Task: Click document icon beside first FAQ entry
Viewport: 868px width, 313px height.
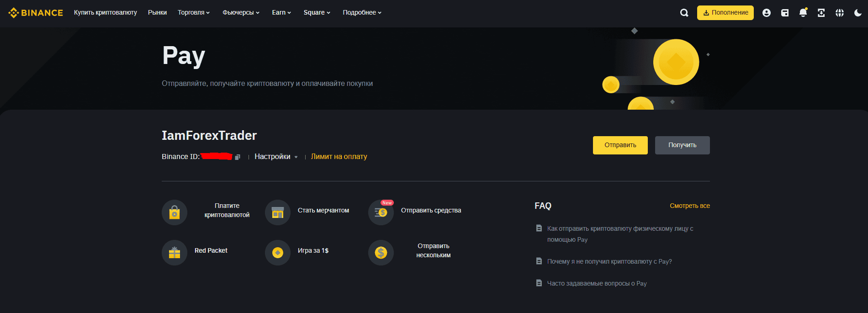Action: pos(539,228)
